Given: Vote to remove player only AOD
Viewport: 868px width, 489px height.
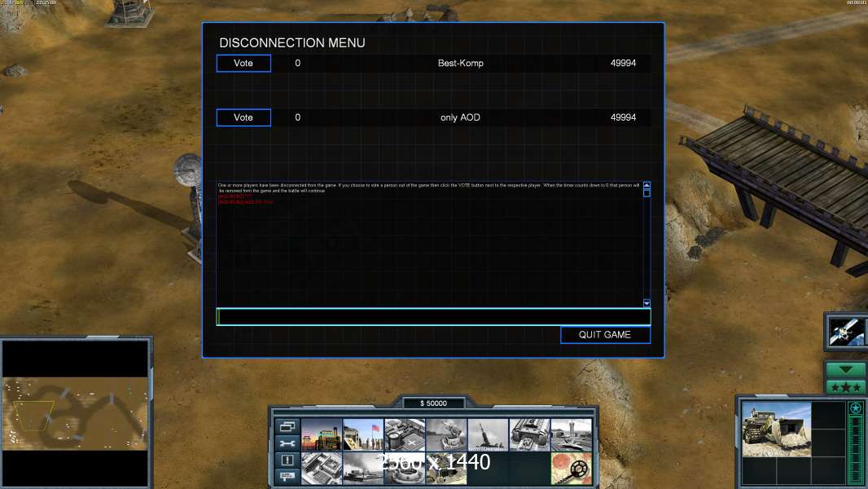Looking at the screenshot, I should (243, 117).
